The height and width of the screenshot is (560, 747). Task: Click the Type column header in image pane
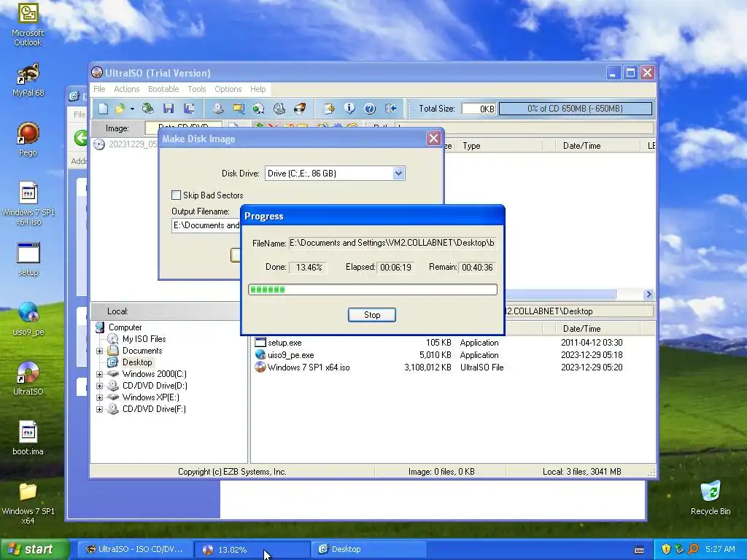[500, 146]
